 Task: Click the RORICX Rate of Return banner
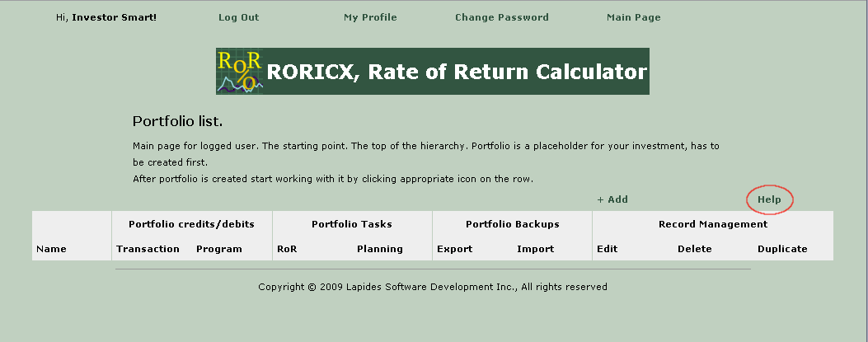click(456, 72)
